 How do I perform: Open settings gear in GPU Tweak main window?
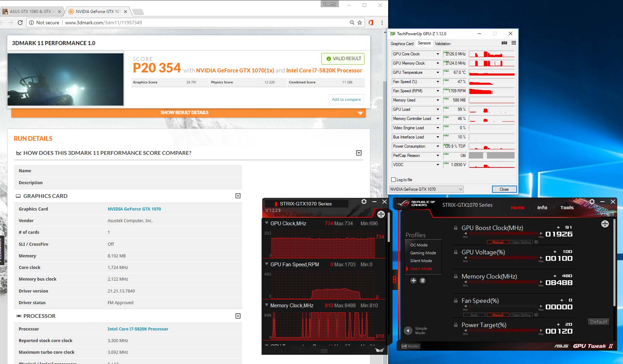pyautogui.click(x=592, y=202)
